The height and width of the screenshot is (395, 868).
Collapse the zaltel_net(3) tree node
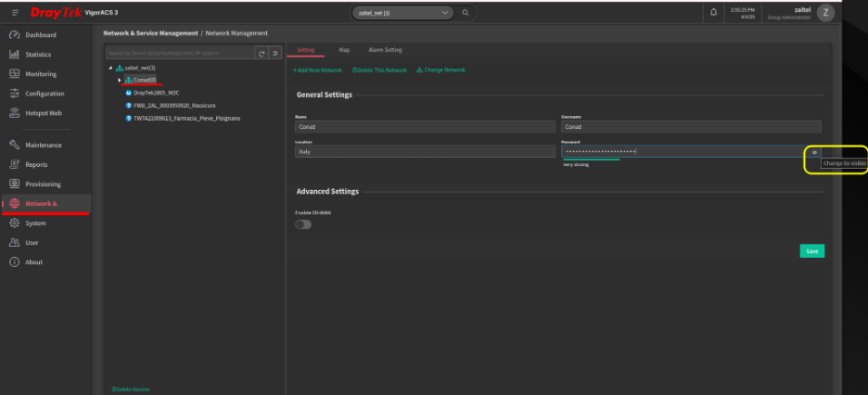pyautogui.click(x=110, y=68)
